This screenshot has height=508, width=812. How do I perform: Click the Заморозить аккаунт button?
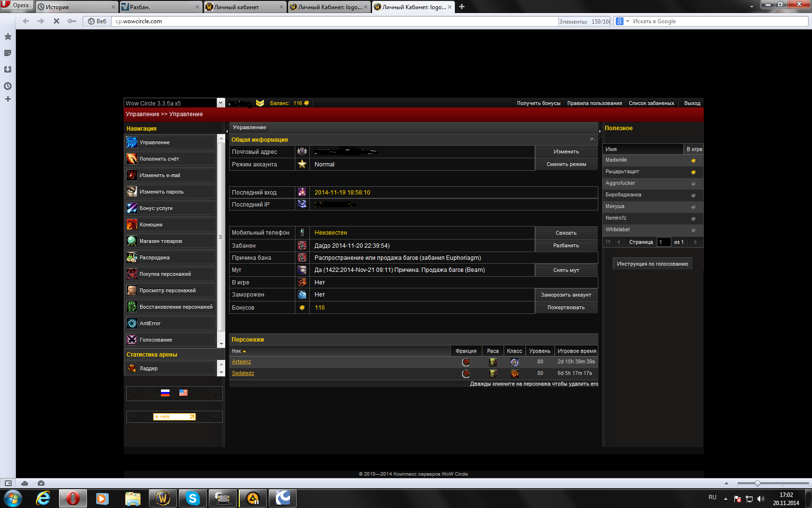pyautogui.click(x=566, y=295)
